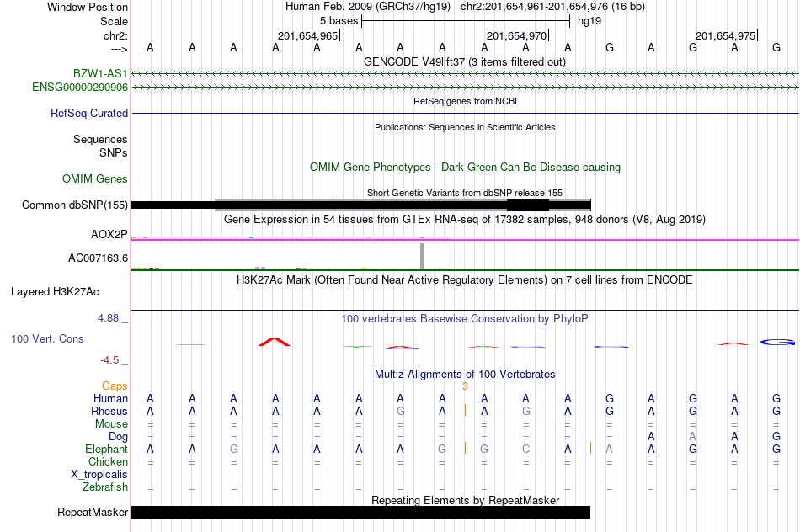Select the hg19 scale bar label
This screenshot has height=532, width=800.
[589, 21]
